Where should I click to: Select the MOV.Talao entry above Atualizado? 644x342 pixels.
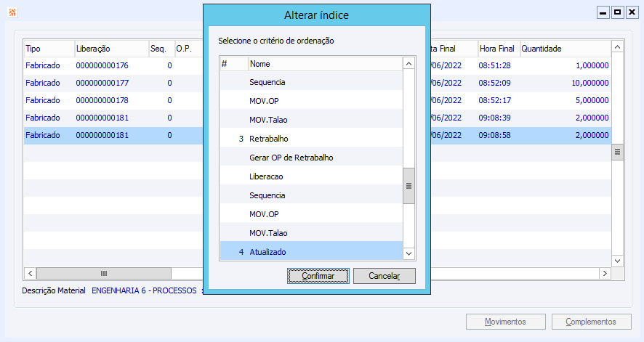311,233
